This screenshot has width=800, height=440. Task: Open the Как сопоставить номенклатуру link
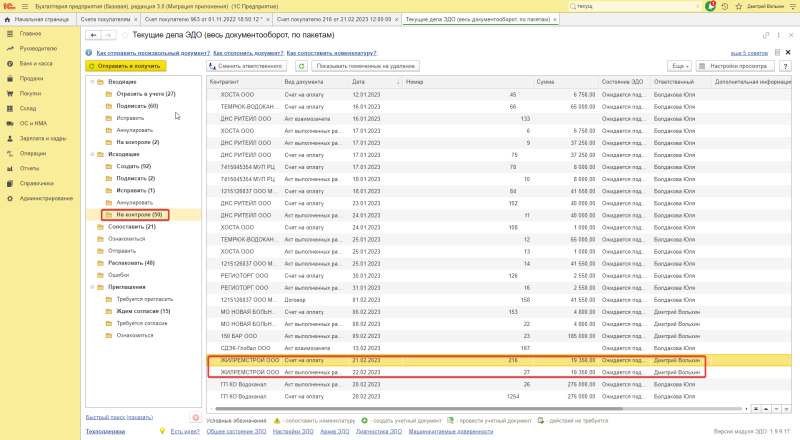[x=332, y=53]
